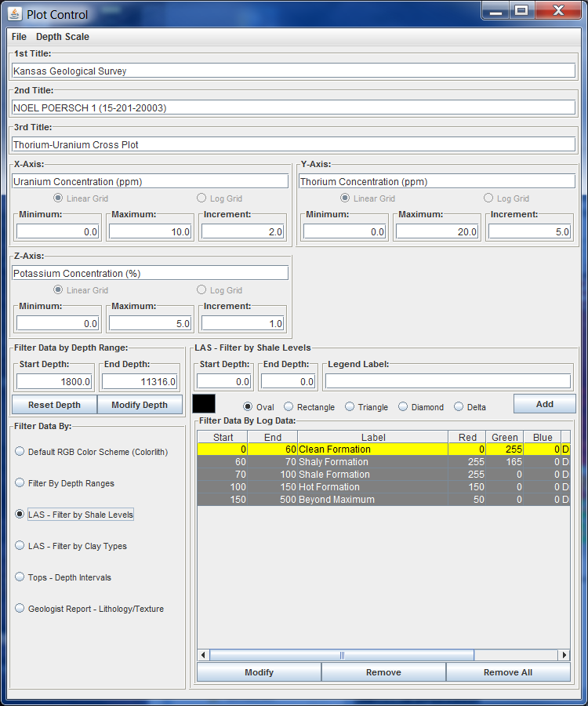The width and height of the screenshot is (588, 706).
Task: Click Z-Axis Minimum field
Action: click(x=57, y=323)
